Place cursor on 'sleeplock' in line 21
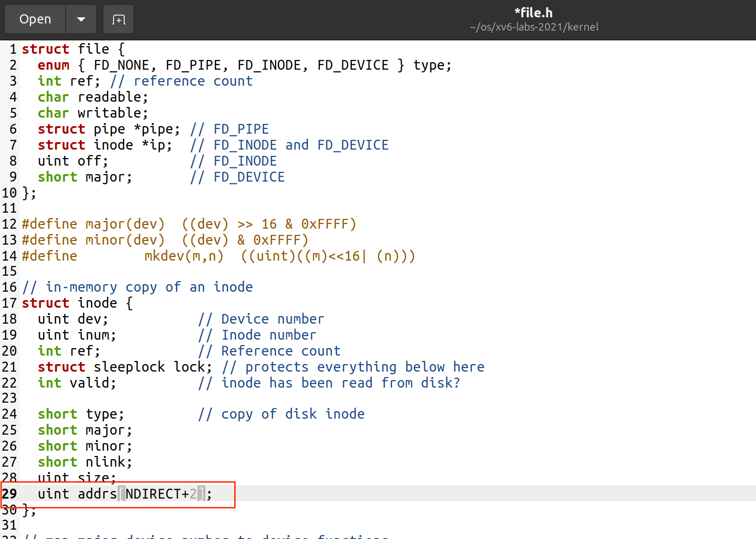Screen dimensions: 756x539 (x=129, y=367)
